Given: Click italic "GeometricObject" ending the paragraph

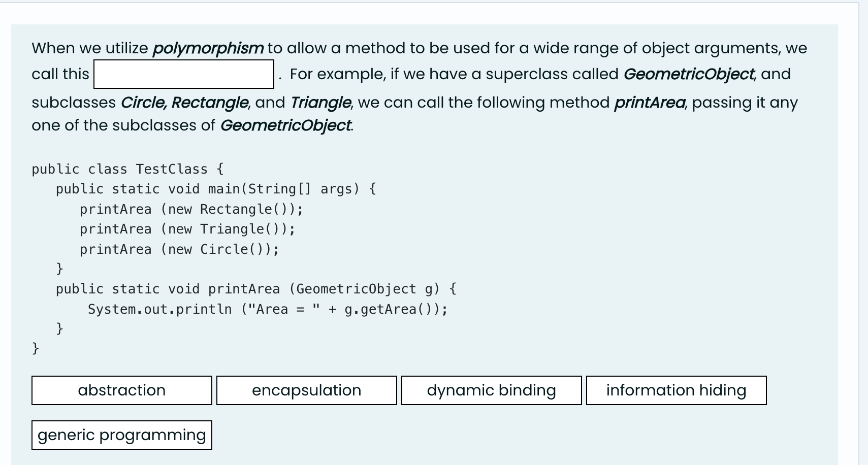Looking at the screenshot, I should [x=286, y=125].
